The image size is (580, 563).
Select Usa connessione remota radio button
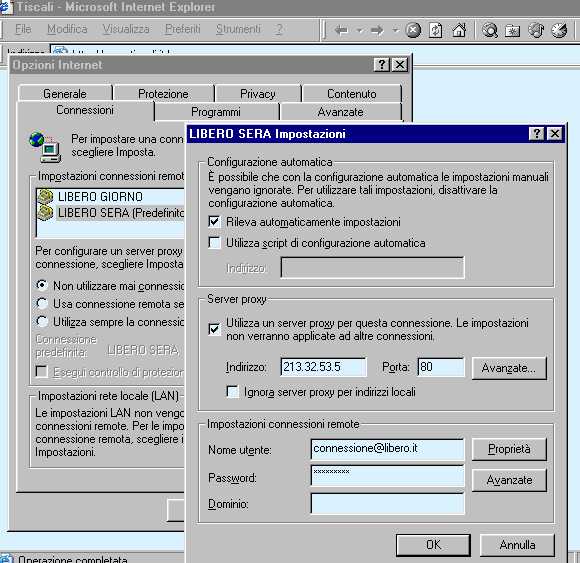coord(42,303)
